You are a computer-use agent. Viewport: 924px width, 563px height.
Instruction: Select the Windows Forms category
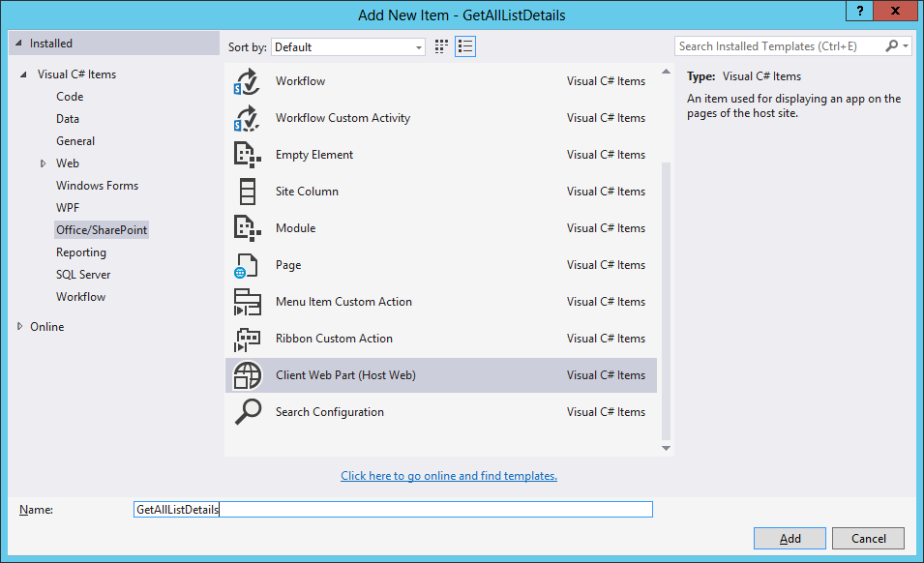click(x=97, y=186)
